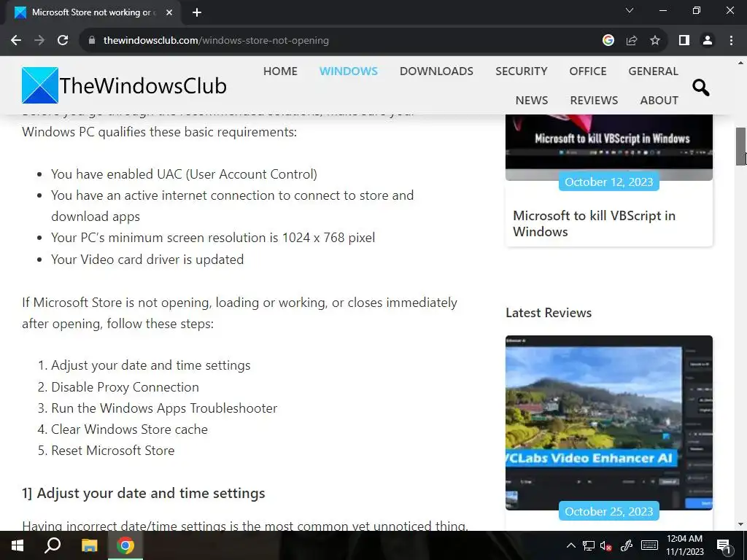Image resolution: width=747 pixels, height=560 pixels.
Task: Open the site search magnifier icon
Action: pos(701,87)
